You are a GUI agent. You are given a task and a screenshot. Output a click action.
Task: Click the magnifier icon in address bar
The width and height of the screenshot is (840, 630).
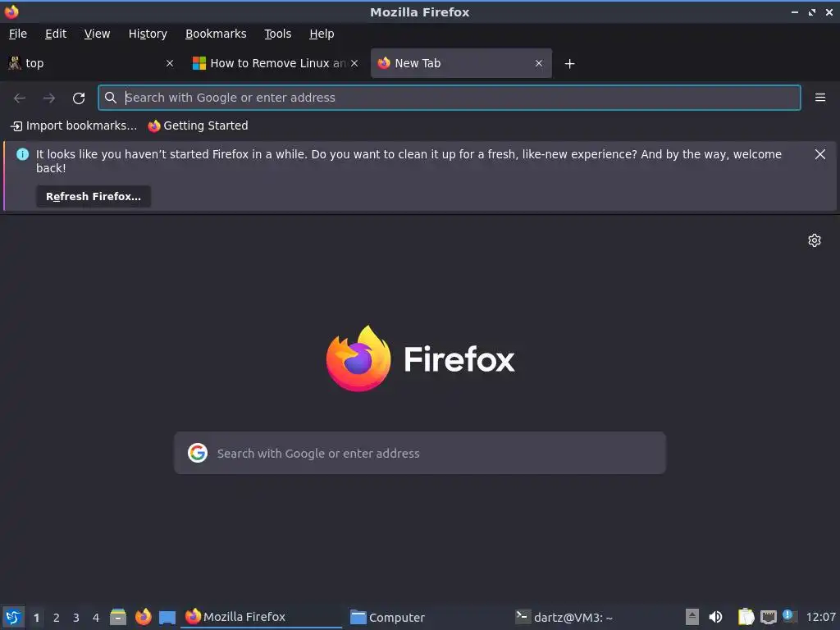click(111, 98)
